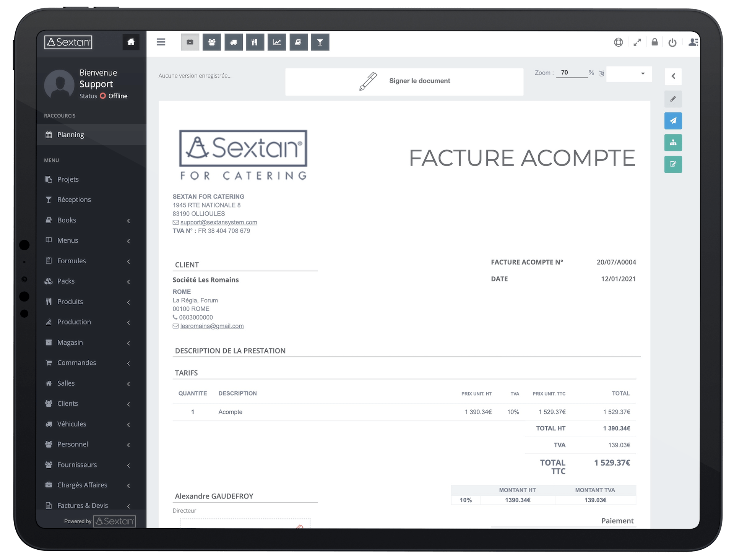Open the Planning shortcut in the sidebar
The height and width of the screenshot is (560, 734).
coord(70,135)
